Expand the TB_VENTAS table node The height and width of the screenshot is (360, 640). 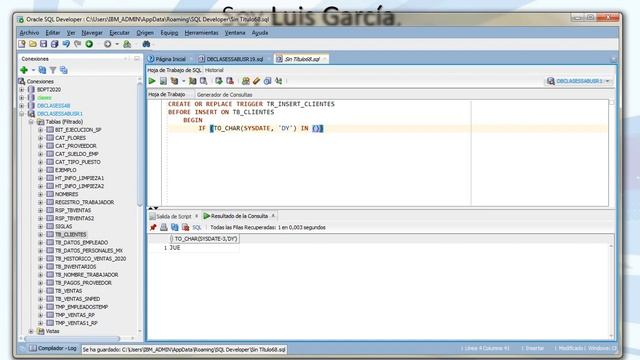click(x=40, y=291)
